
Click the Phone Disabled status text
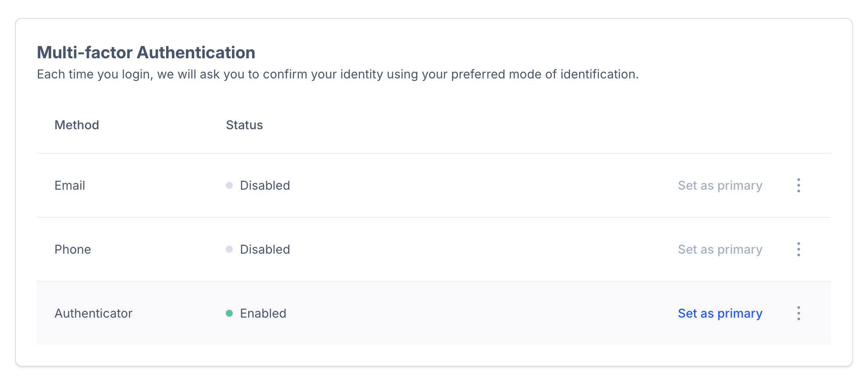click(x=265, y=249)
